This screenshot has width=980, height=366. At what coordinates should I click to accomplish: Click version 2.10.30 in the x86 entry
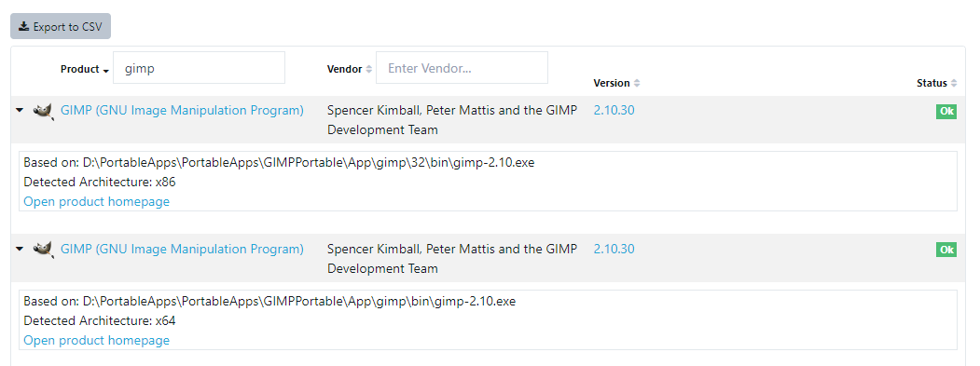tap(614, 111)
